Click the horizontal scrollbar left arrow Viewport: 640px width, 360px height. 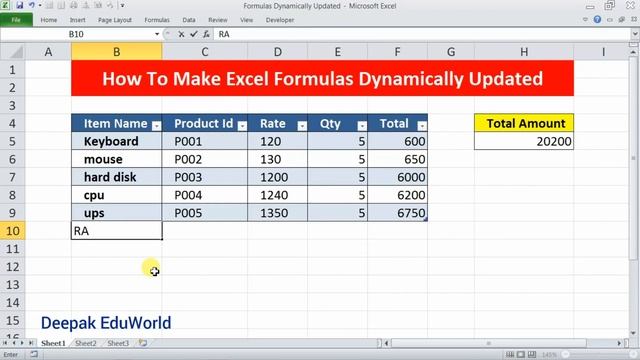(x=386, y=343)
